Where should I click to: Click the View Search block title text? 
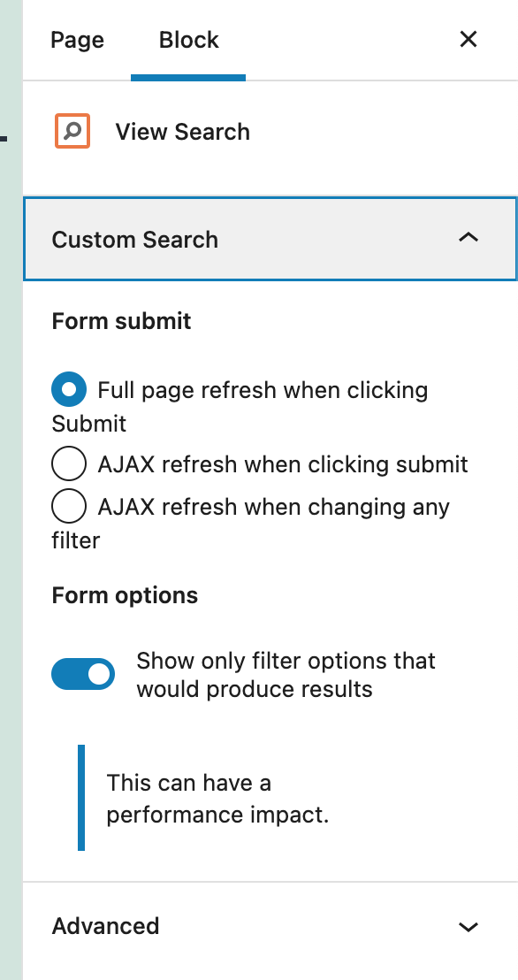point(182,132)
